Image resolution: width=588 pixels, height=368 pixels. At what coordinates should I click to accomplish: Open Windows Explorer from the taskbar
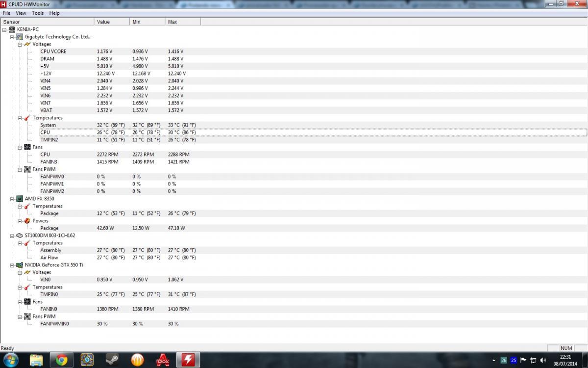36,360
